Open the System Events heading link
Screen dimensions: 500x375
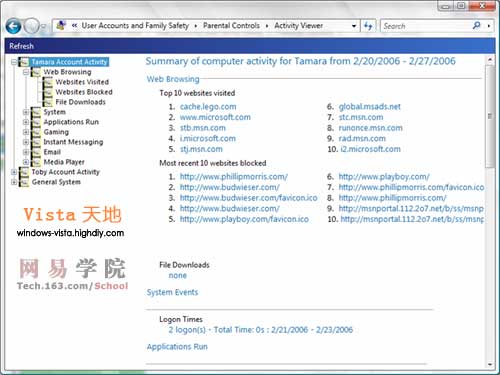172,292
